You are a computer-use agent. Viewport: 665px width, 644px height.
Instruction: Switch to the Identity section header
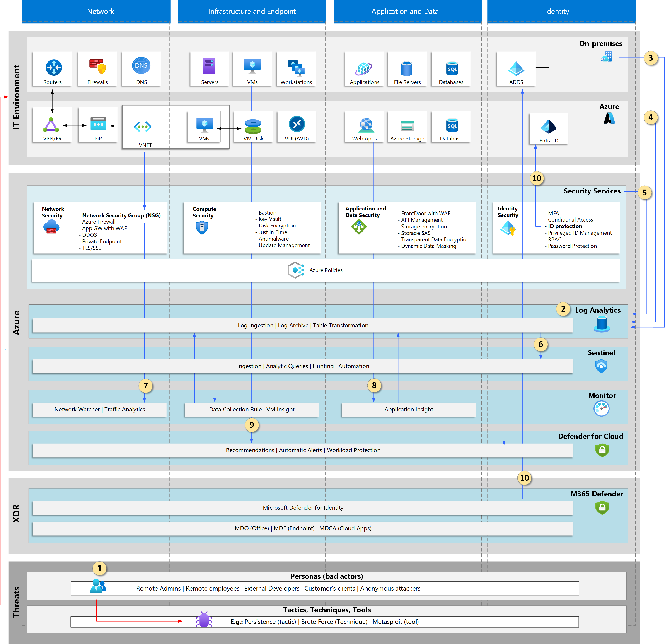coord(557,11)
